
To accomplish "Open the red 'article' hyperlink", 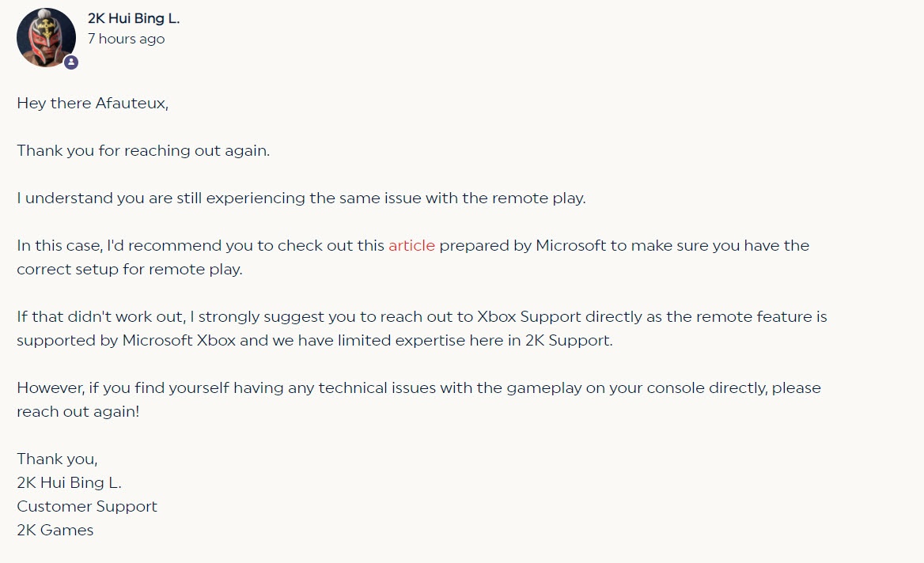I will [x=411, y=246].
